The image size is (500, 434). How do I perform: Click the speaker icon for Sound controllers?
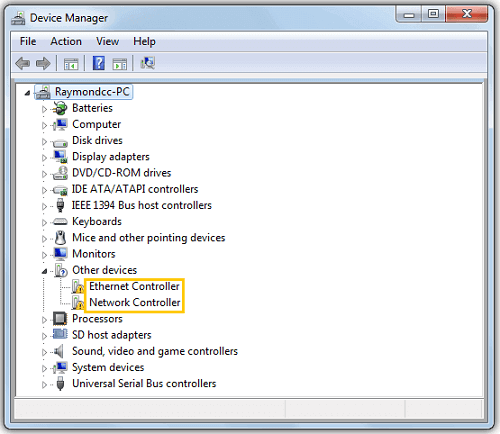[x=59, y=351]
